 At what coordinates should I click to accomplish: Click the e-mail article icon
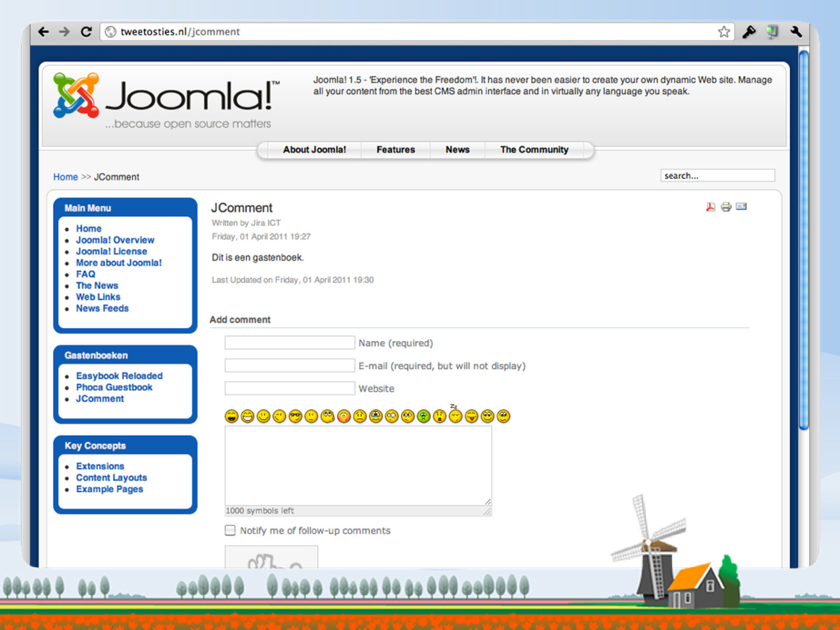click(x=741, y=206)
